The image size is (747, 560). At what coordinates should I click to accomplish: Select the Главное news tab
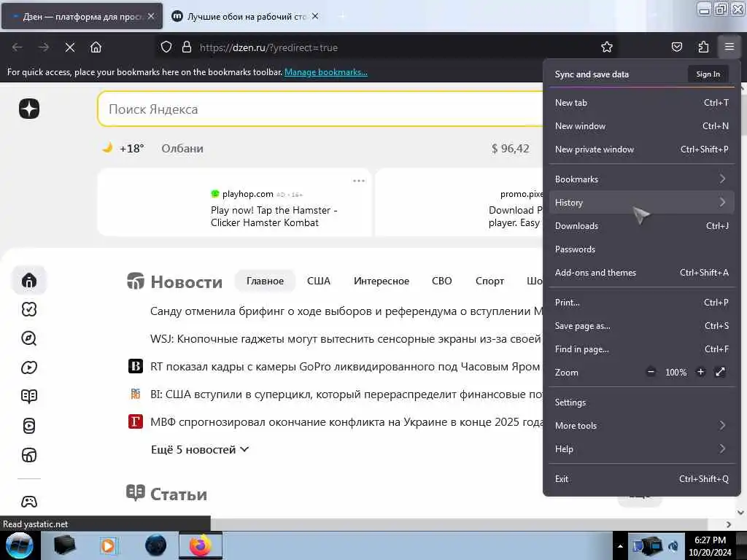point(265,281)
